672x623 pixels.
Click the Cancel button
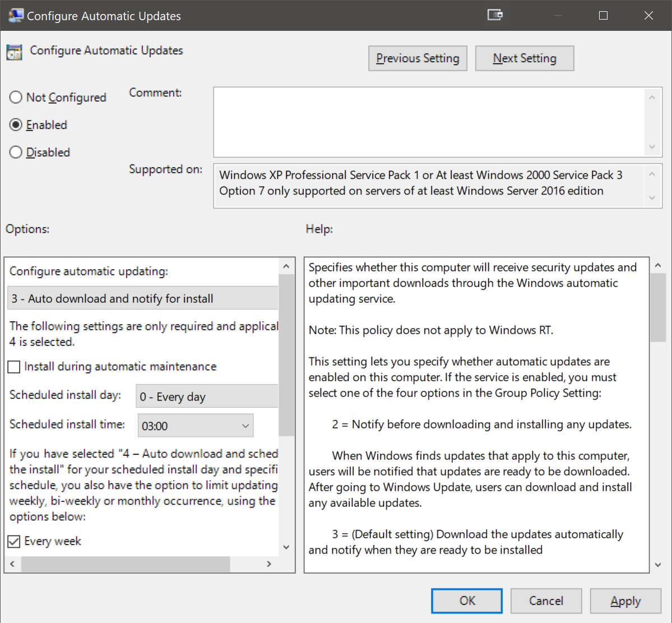pyautogui.click(x=545, y=601)
